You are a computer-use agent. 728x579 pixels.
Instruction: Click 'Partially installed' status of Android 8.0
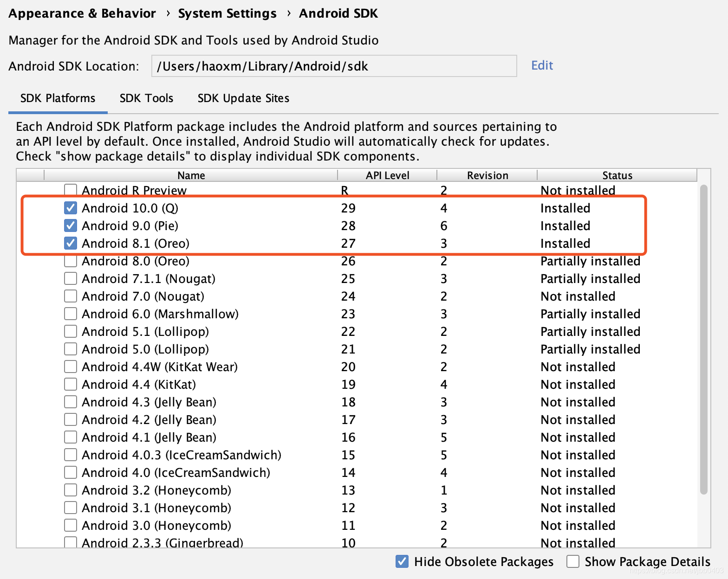pyautogui.click(x=590, y=261)
